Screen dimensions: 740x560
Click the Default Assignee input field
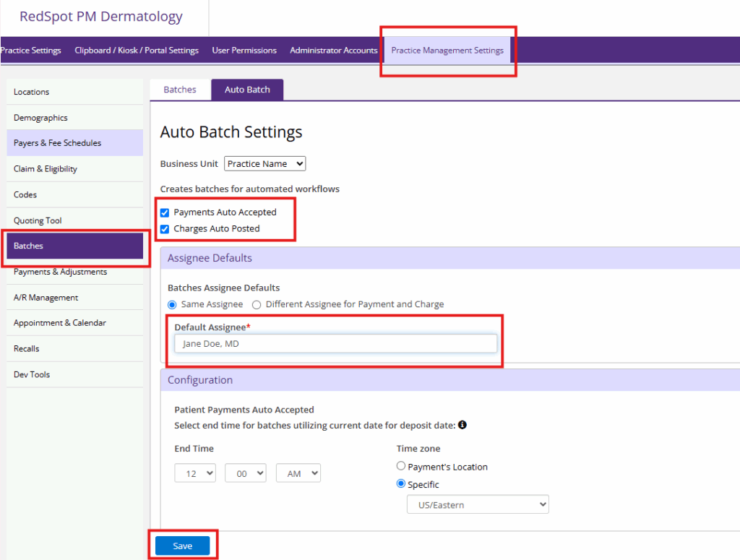(x=335, y=344)
